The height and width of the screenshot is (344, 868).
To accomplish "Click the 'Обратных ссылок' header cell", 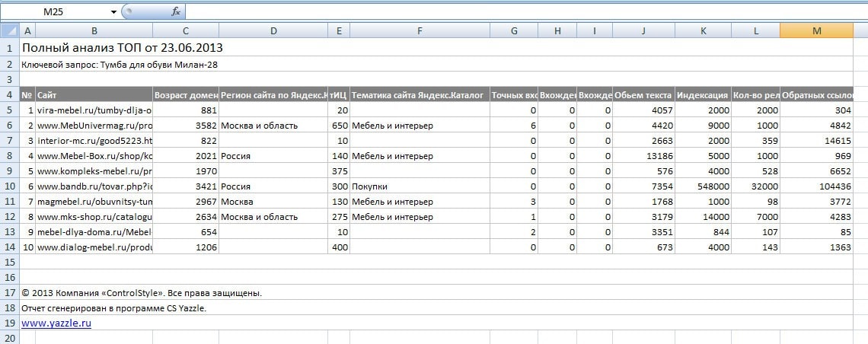I will click(x=816, y=95).
